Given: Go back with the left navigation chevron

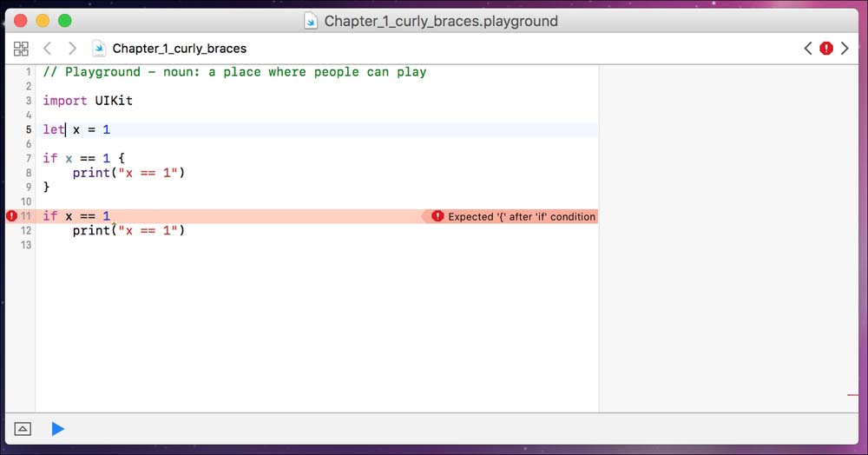Looking at the screenshot, I should pos(48,49).
